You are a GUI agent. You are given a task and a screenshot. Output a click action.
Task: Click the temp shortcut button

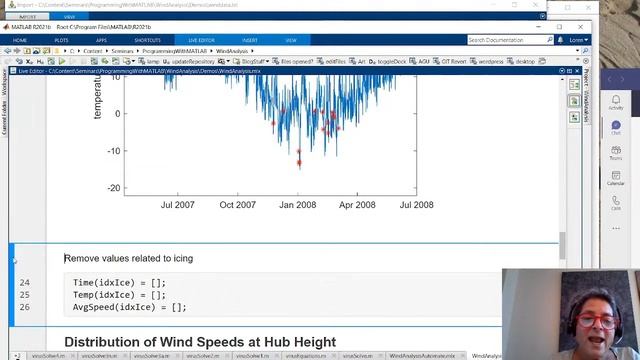pyautogui.click(x=149, y=61)
